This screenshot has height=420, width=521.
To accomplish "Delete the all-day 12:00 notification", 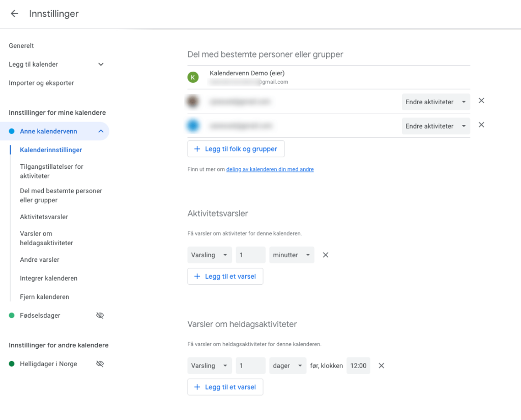I will [x=381, y=366].
